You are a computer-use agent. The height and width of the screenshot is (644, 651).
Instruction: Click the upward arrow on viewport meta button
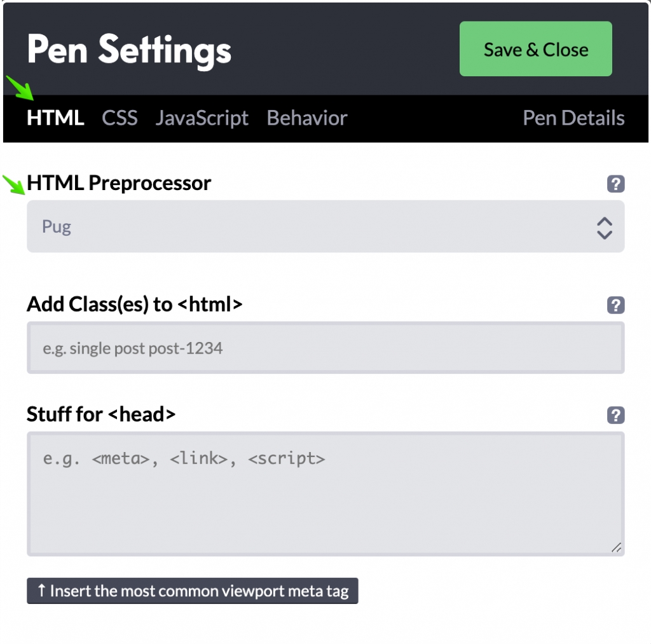pos(41,591)
